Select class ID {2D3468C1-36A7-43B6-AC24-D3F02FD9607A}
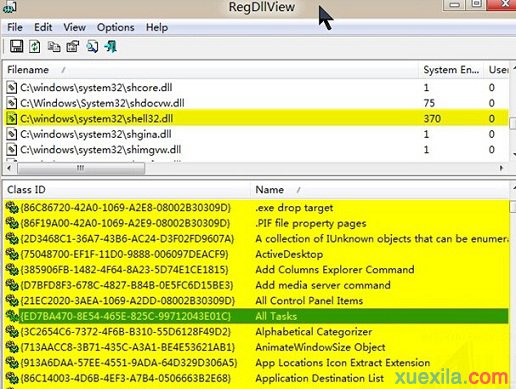Viewport: 516px width, 389px height. click(127, 239)
